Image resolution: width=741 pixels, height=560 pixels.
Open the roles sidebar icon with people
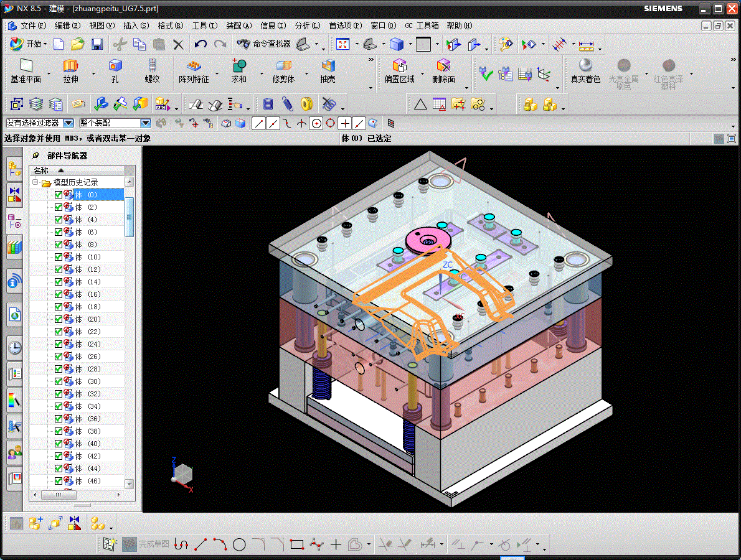point(15,452)
